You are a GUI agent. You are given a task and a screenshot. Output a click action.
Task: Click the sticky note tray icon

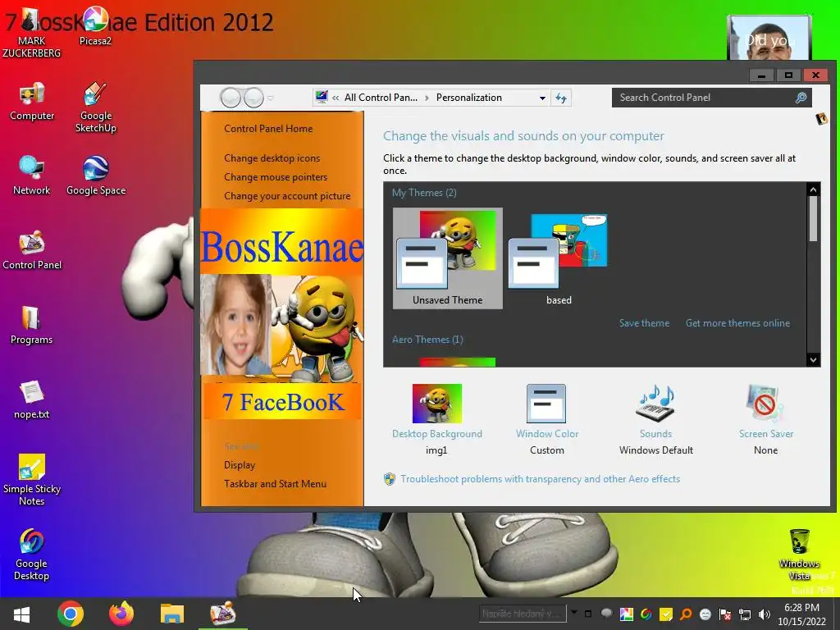click(x=666, y=614)
